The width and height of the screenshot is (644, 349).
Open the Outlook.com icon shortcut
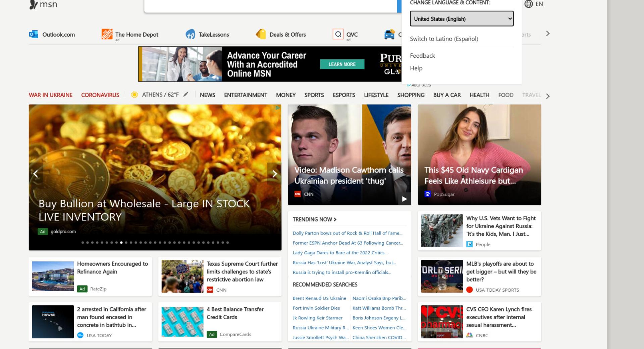[34, 34]
